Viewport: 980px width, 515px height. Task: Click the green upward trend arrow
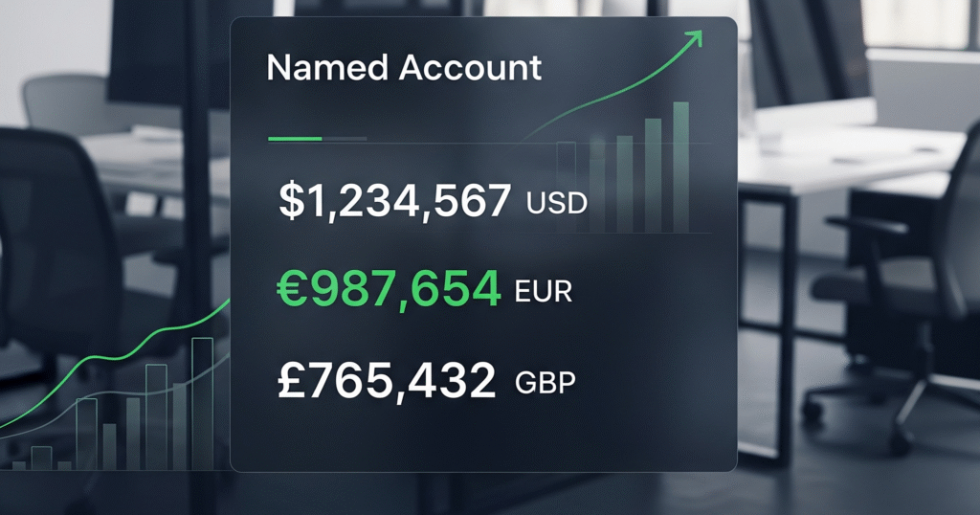point(695,38)
